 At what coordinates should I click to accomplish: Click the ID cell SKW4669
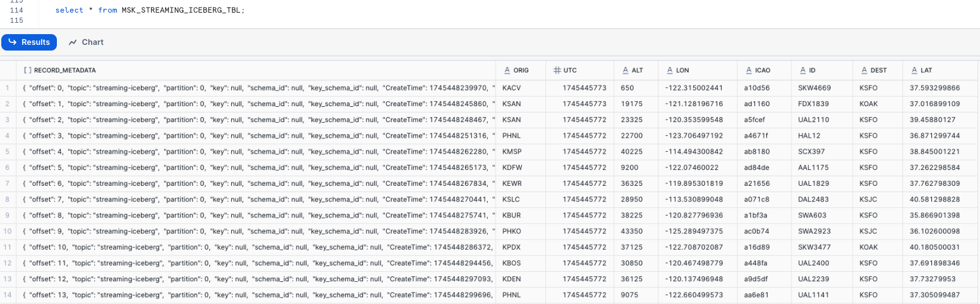click(821, 88)
